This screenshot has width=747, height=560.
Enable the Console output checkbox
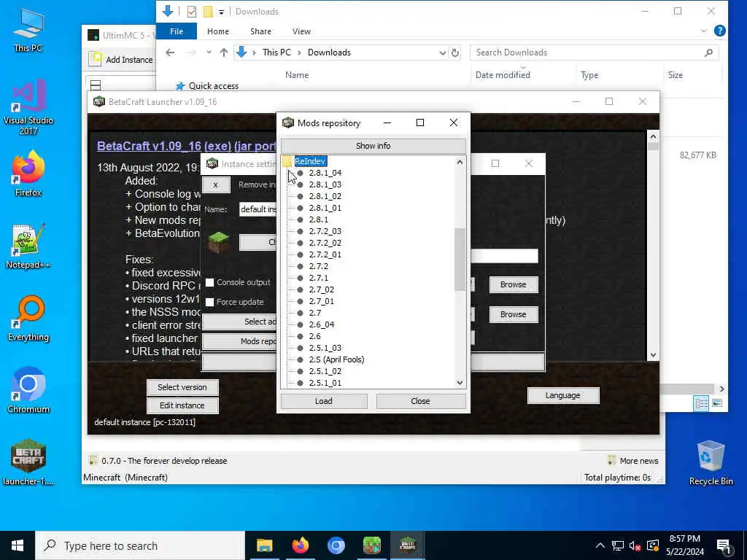tap(209, 282)
